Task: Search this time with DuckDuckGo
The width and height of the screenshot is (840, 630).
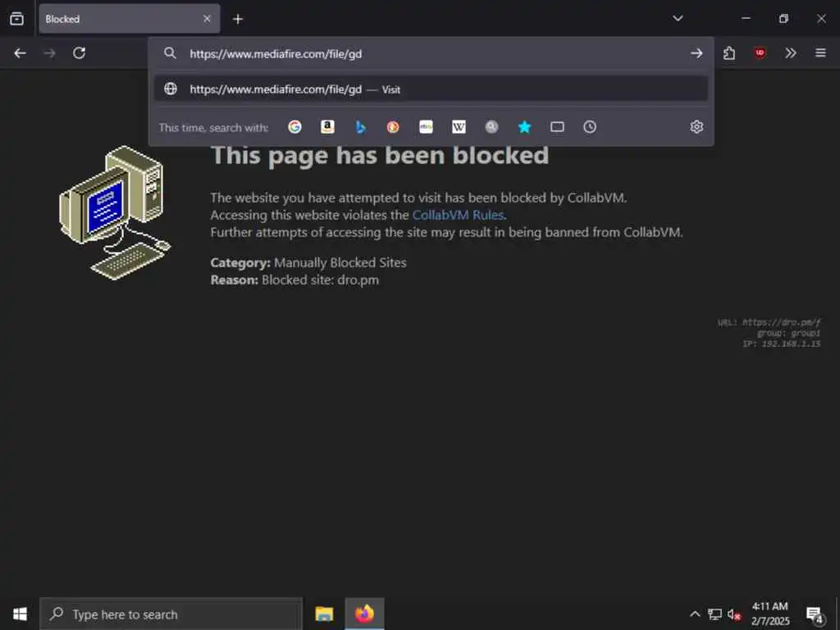Action: [x=393, y=127]
